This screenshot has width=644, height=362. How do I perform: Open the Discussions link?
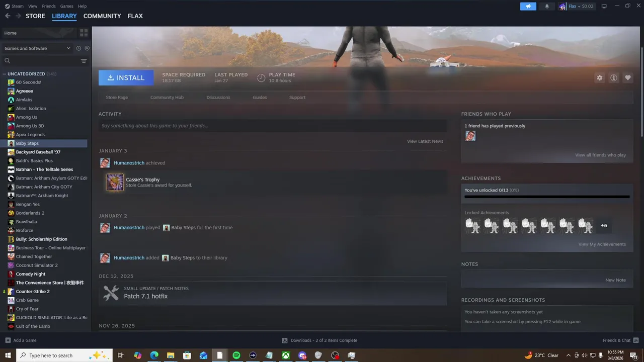[218, 98]
